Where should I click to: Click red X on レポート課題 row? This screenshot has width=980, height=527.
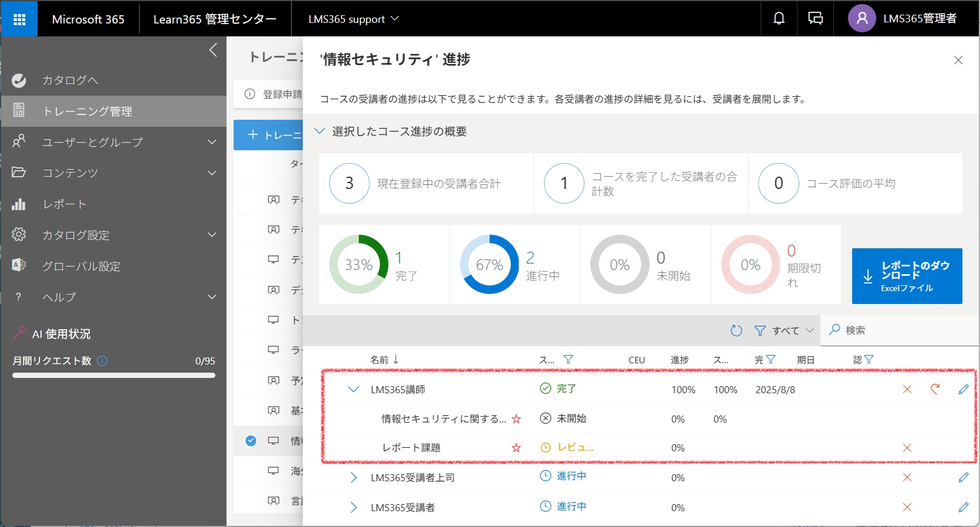click(x=907, y=448)
